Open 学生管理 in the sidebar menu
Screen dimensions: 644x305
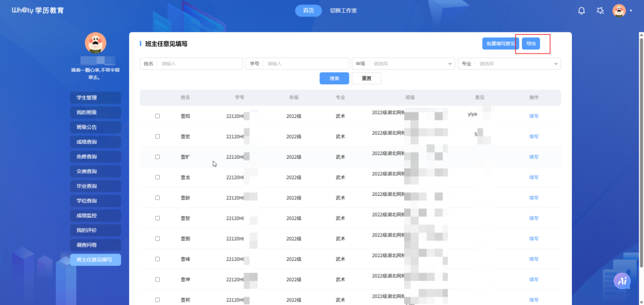click(96, 98)
